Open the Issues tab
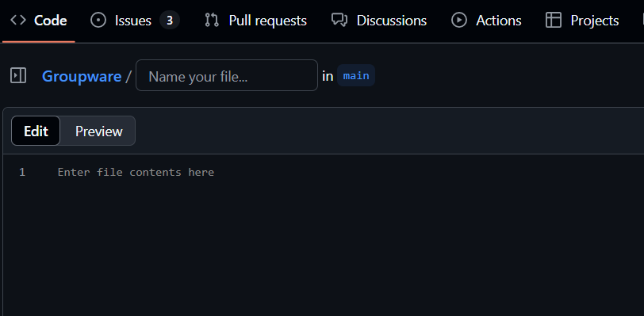Image resolution: width=644 pixels, height=316 pixels. 135,21
